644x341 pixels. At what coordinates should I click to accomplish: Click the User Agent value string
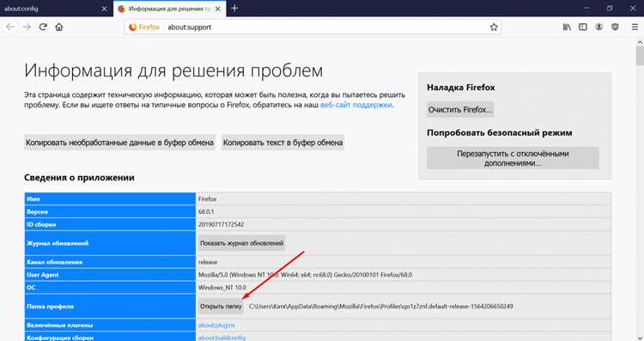click(x=305, y=275)
